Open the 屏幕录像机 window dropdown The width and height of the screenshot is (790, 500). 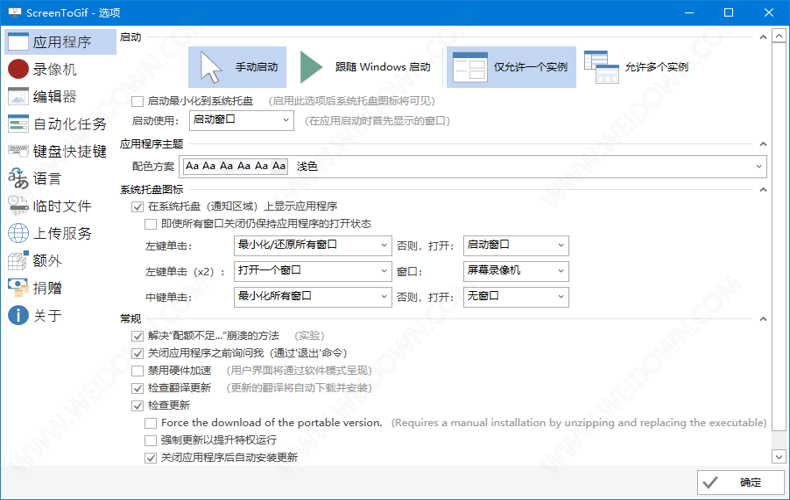[516, 271]
